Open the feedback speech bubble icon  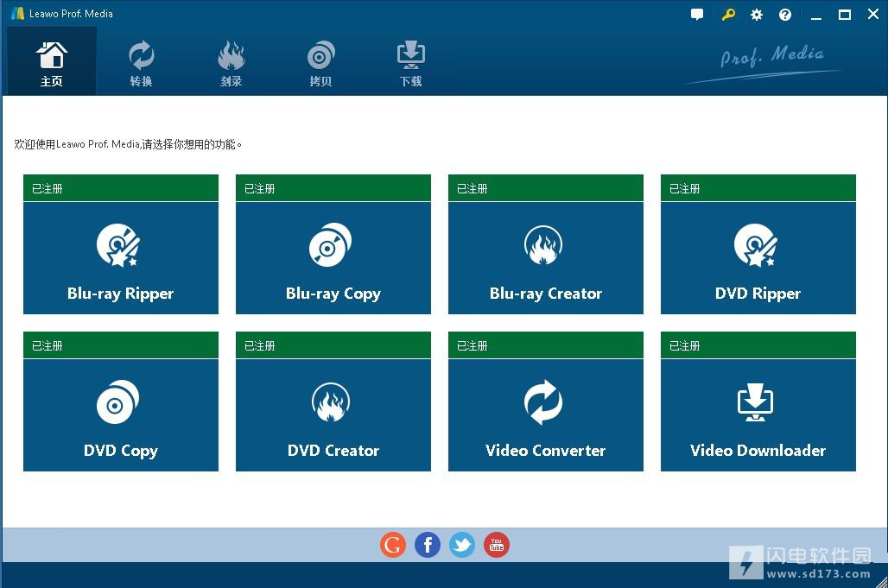point(697,15)
